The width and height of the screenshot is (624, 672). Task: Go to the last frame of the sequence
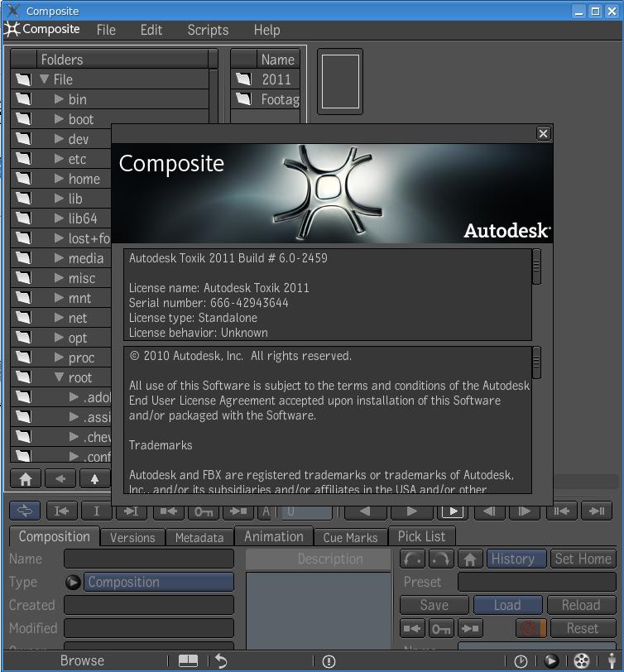click(597, 511)
